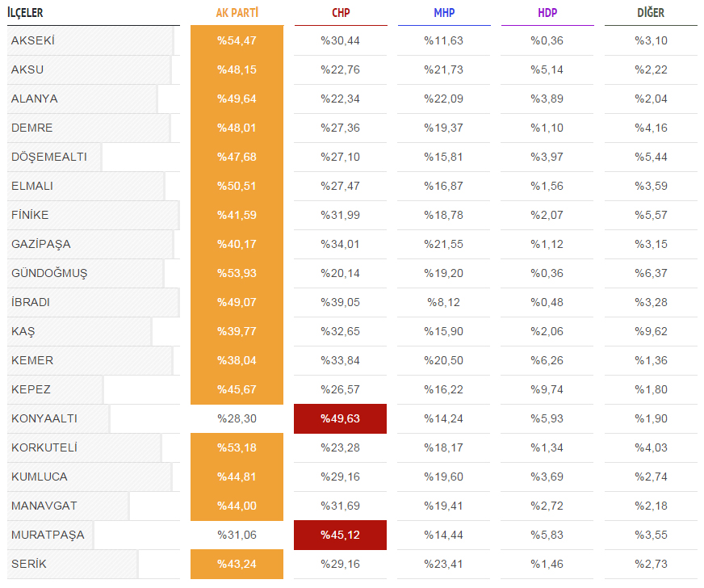Select the DİĞER column header
704x588 pixels.
point(651,13)
